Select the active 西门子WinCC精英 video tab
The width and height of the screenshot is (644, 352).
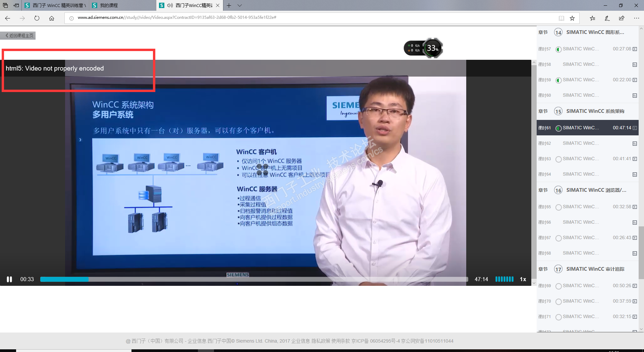(190, 5)
